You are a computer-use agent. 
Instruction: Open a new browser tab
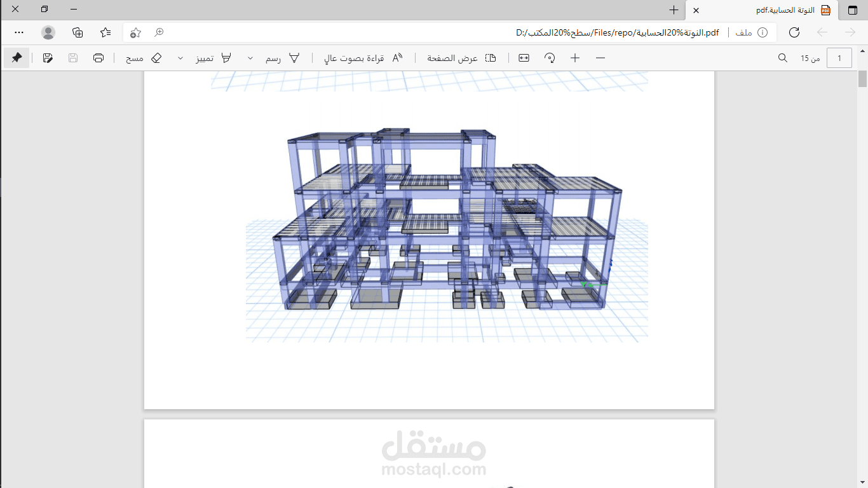[674, 10]
